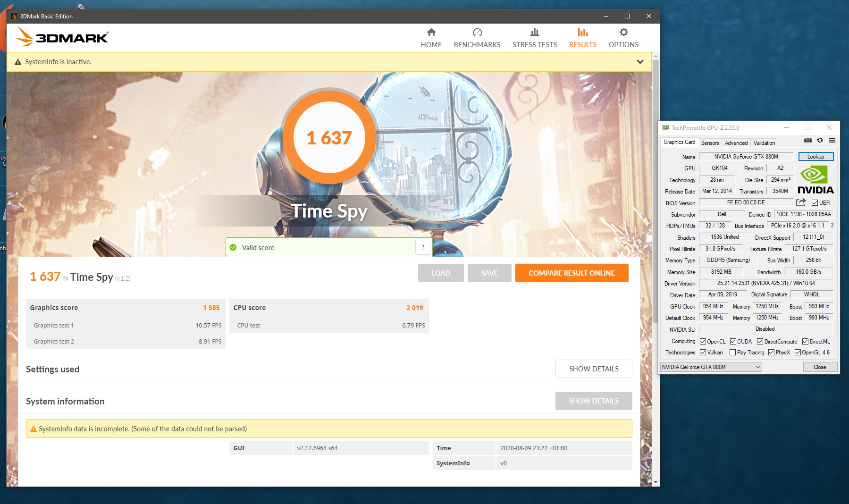Click the CPU test row
The image size is (849, 504).
click(x=329, y=325)
